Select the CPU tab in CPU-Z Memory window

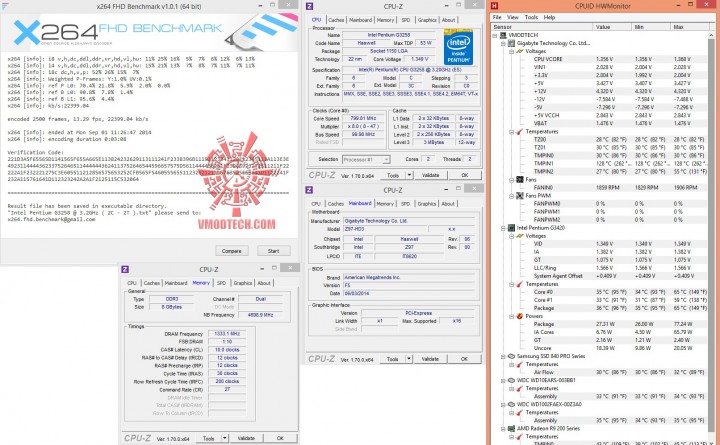132,283
